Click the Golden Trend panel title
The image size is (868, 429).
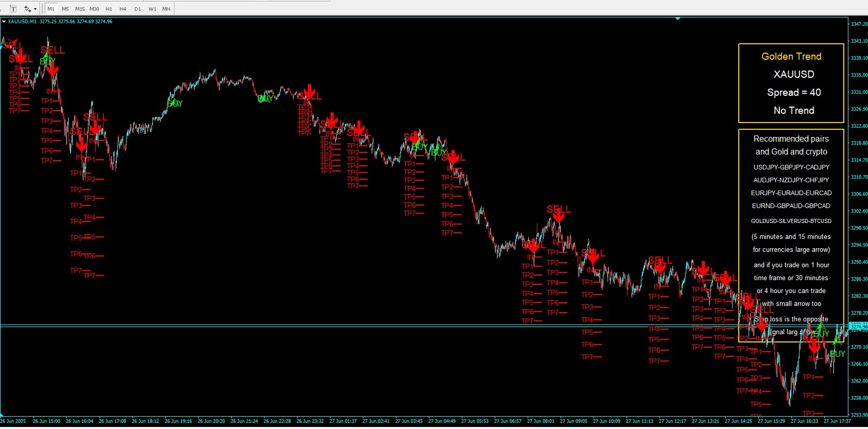pos(791,57)
